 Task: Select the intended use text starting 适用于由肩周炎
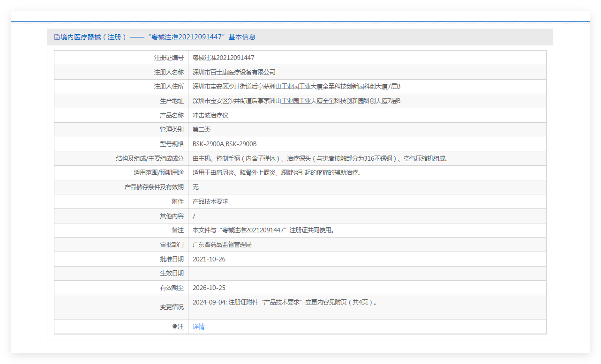click(x=278, y=172)
